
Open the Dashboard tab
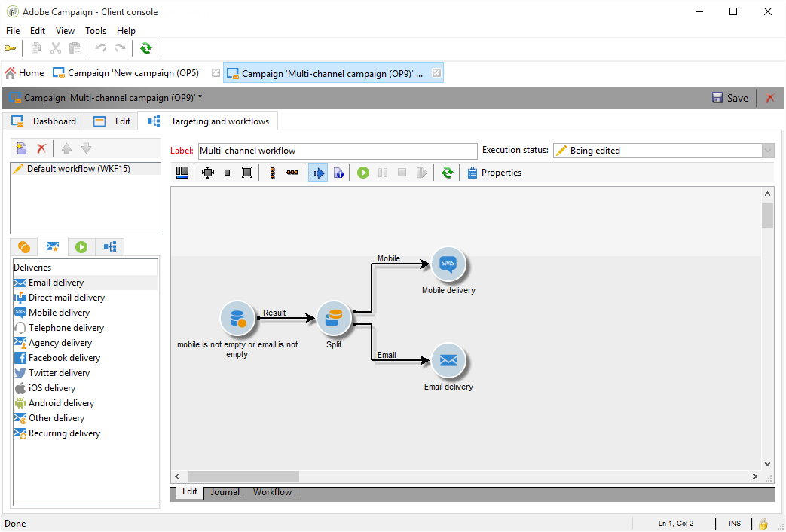44,121
